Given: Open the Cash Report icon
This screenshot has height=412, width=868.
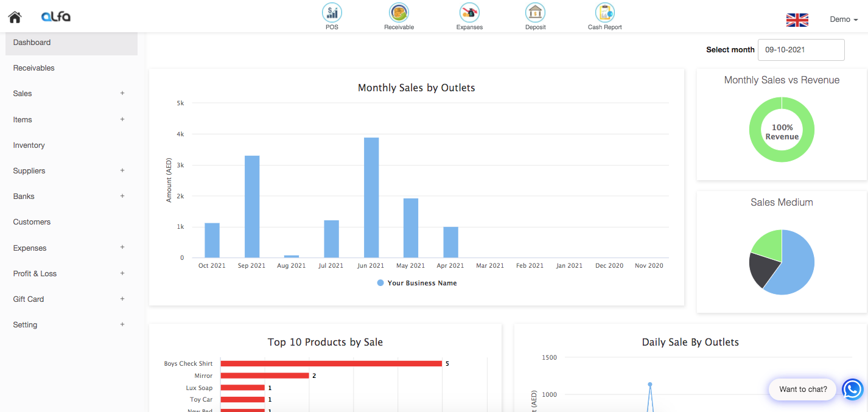Looking at the screenshot, I should pyautogui.click(x=604, y=13).
